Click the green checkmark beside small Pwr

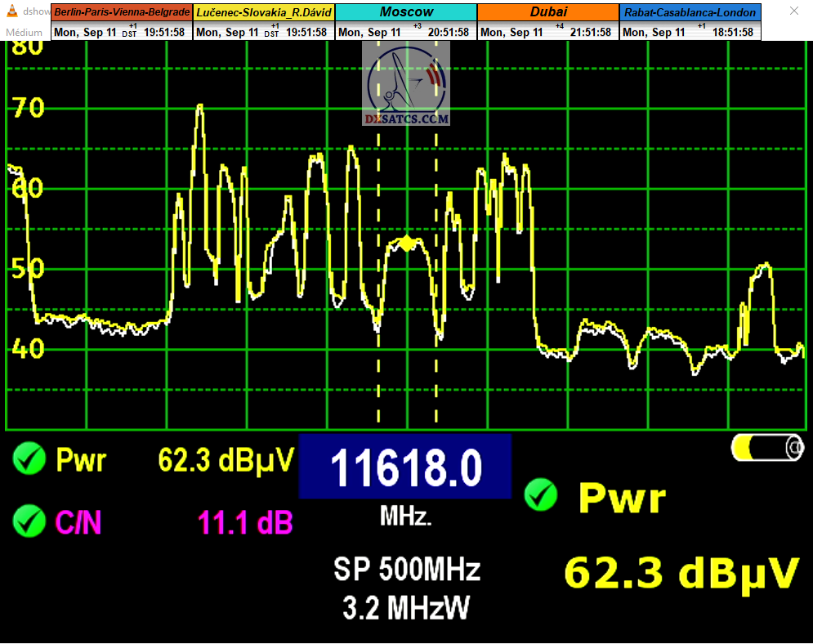coord(29,460)
